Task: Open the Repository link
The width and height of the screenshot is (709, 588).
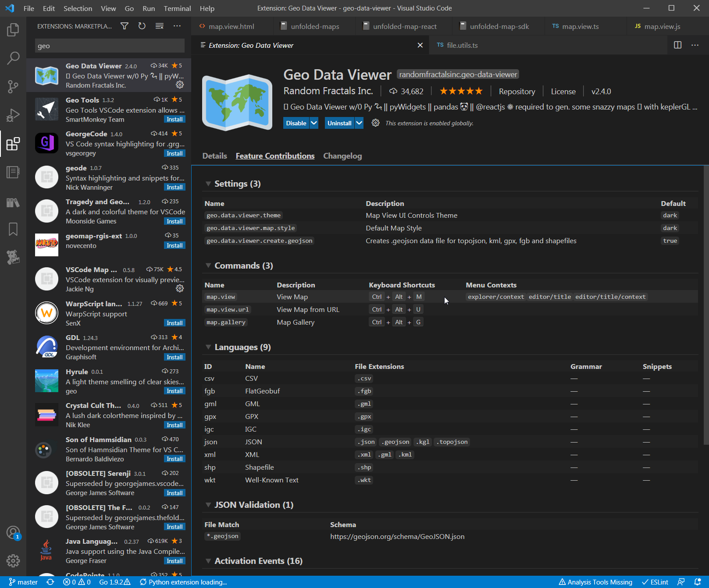Action: 517,92
